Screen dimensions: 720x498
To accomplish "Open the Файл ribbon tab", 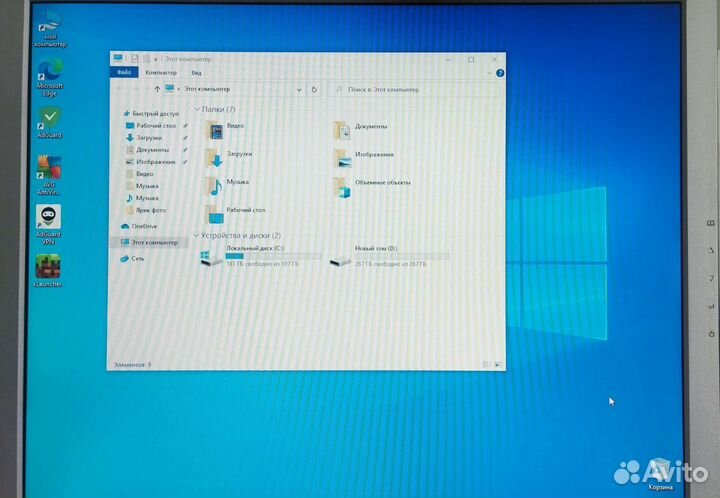I will 124,73.
